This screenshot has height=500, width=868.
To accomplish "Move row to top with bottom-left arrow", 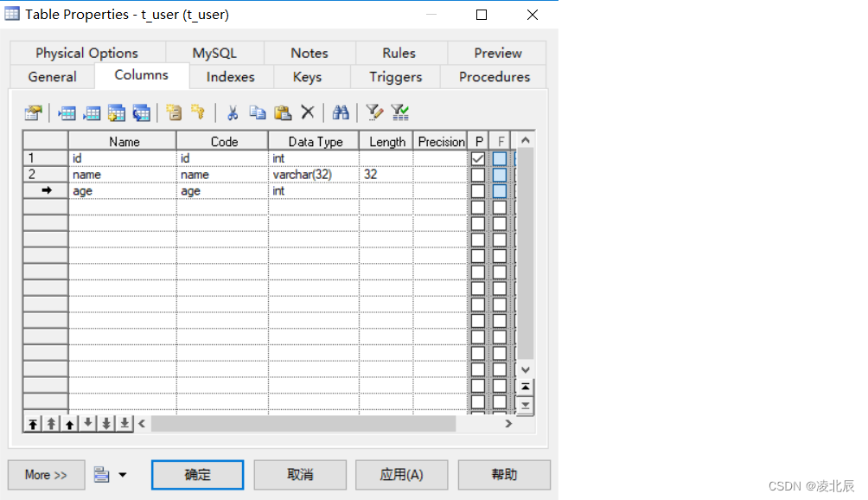I will click(x=33, y=424).
